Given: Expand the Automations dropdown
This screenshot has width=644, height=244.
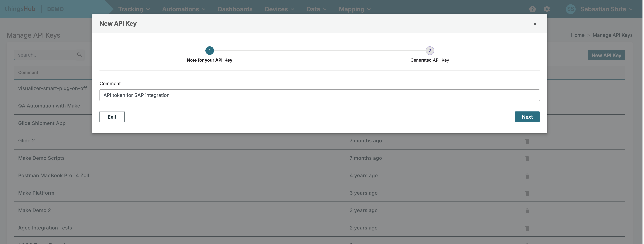Looking at the screenshot, I should (183, 9).
